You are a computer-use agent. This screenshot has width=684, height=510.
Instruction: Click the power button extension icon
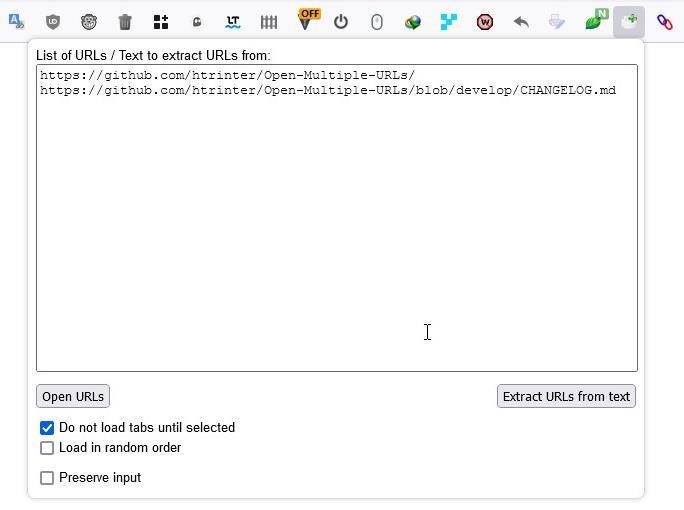coord(341,22)
